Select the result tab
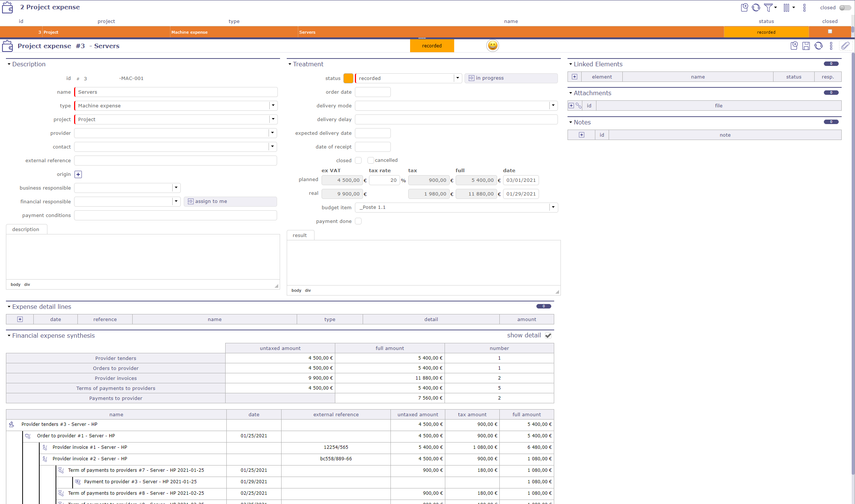 point(300,235)
